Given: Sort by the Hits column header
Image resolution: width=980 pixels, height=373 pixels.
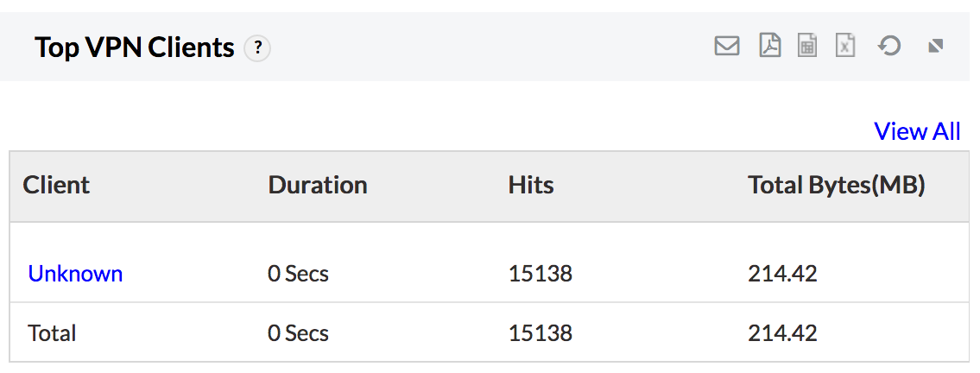Looking at the screenshot, I should [531, 185].
